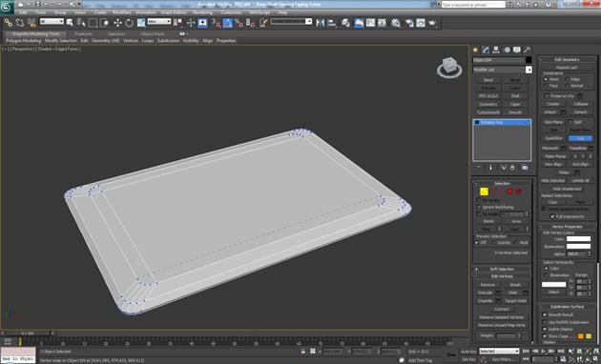The height and width of the screenshot is (364, 601).
Task: Open Render Setup icon
Action: pyautogui.click(x=409, y=23)
